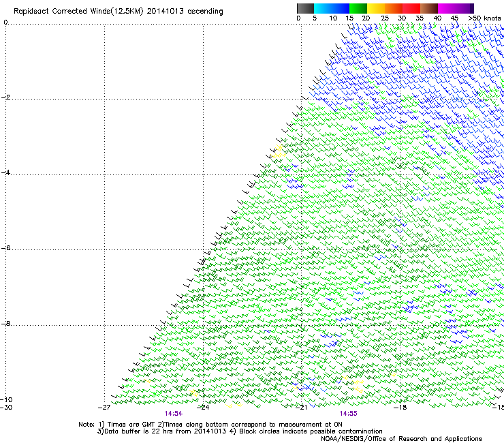Image resolution: width=504 pixels, height=443 pixels.
Task: Click the 0 latitude axis label
Action: point(5,22)
